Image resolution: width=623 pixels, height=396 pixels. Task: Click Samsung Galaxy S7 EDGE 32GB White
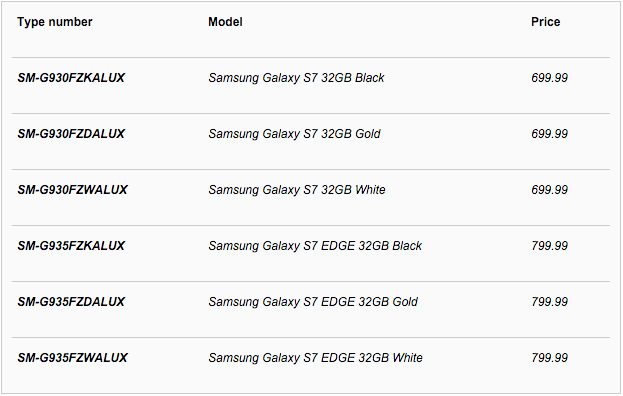[x=315, y=358]
